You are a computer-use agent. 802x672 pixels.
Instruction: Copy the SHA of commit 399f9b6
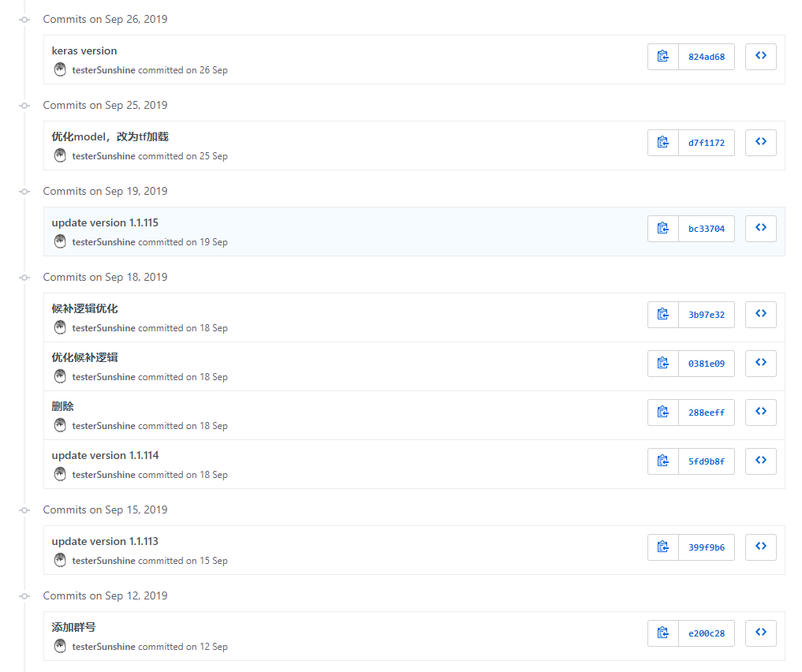pos(663,547)
